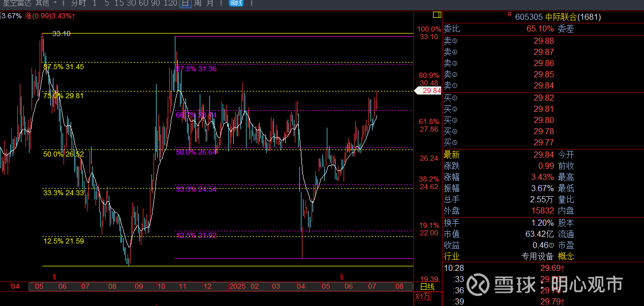Screen dimensions: 644x306
Task: Click the 10:28 tick trade row
Action: (543, 267)
